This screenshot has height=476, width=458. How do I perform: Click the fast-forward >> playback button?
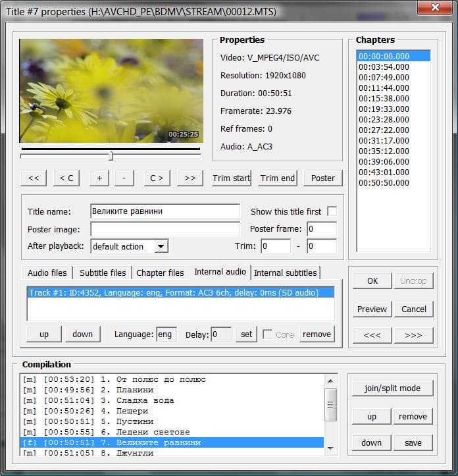[x=190, y=178]
